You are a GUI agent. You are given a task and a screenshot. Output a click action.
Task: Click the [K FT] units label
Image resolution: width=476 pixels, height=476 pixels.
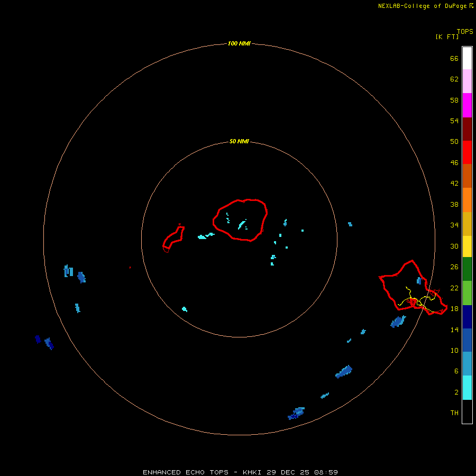click(x=447, y=37)
